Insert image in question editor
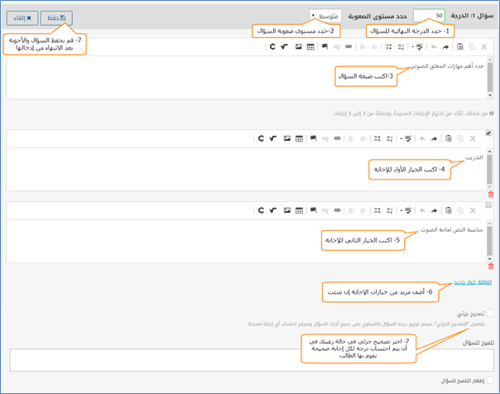 pyautogui.click(x=298, y=47)
